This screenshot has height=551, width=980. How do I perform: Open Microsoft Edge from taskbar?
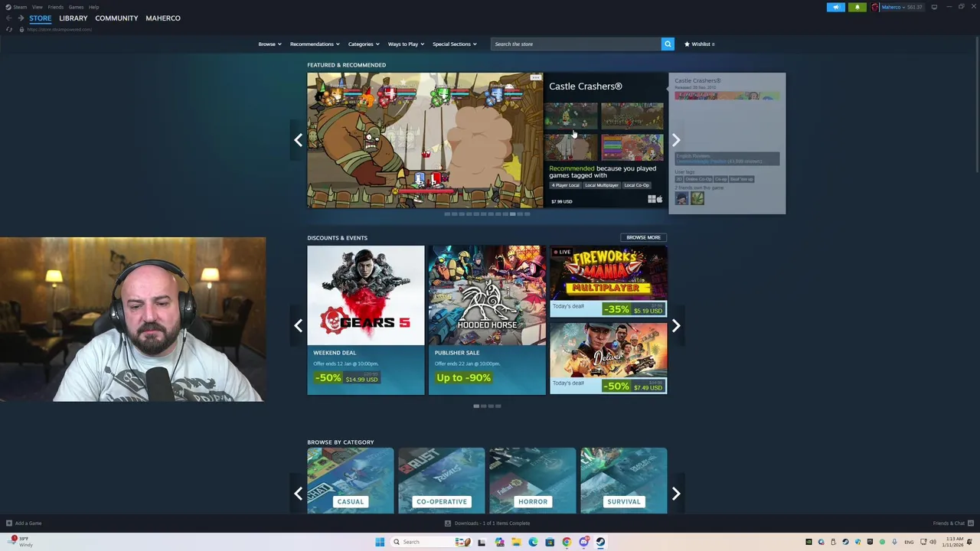tap(533, 542)
